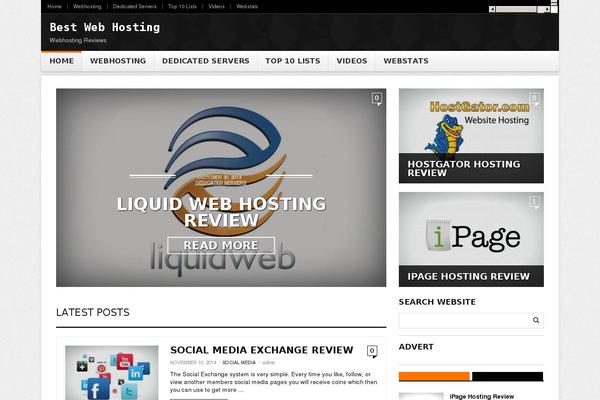Click the Latest Posts heading
The width and height of the screenshot is (600, 400).
click(93, 312)
